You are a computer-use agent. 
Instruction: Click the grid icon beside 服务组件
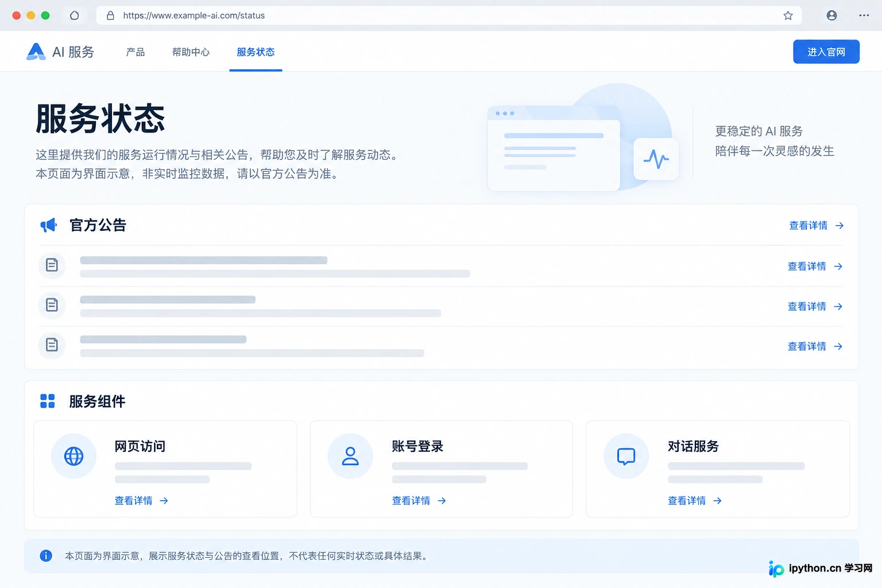click(x=48, y=401)
